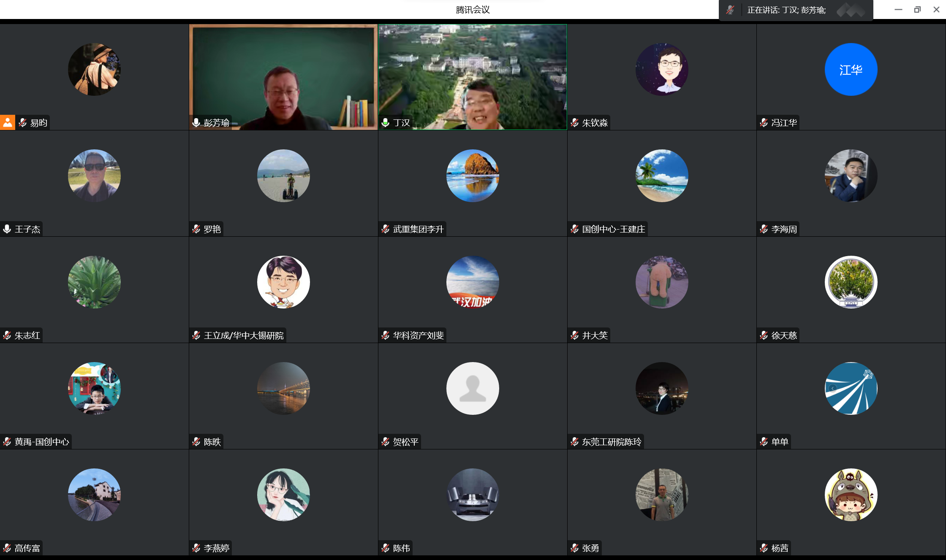
Task: Click the rock island avatar of 武重集团李升
Action: pos(473,176)
